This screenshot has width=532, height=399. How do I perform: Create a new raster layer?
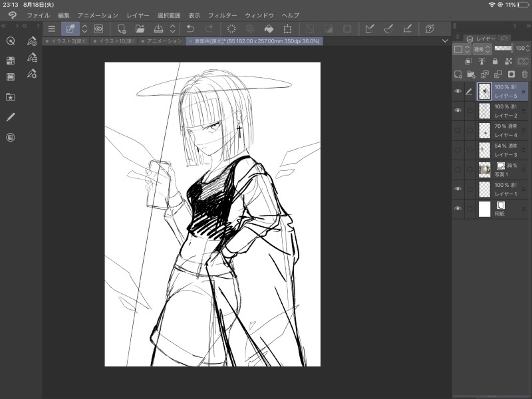point(458,74)
